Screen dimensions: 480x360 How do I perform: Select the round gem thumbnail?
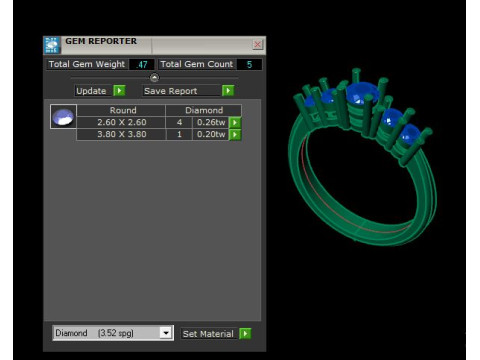coord(63,117)
